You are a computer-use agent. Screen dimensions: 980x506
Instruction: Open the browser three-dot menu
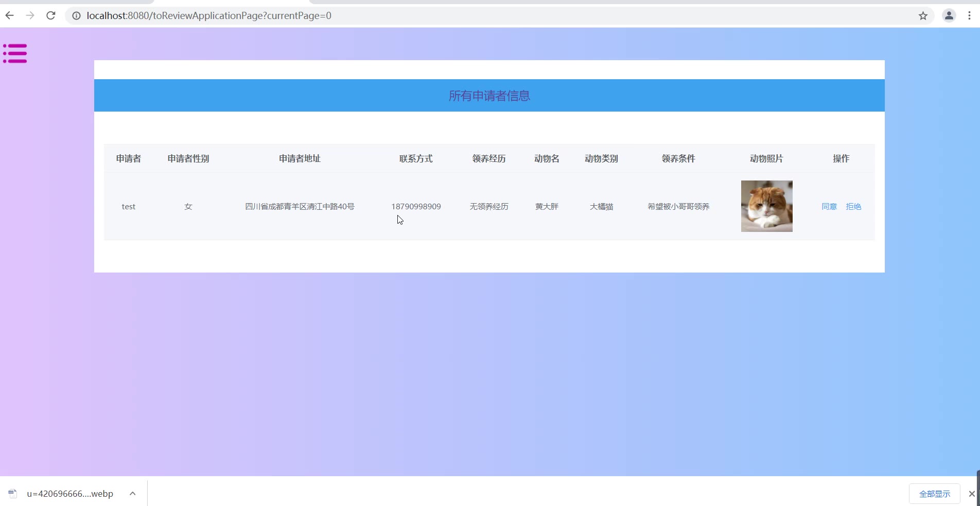pos(969,16)
